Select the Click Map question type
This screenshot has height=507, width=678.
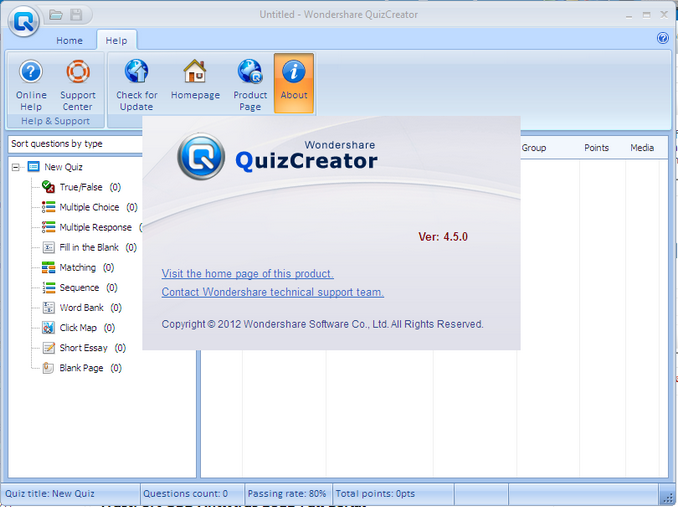(78, 328)
